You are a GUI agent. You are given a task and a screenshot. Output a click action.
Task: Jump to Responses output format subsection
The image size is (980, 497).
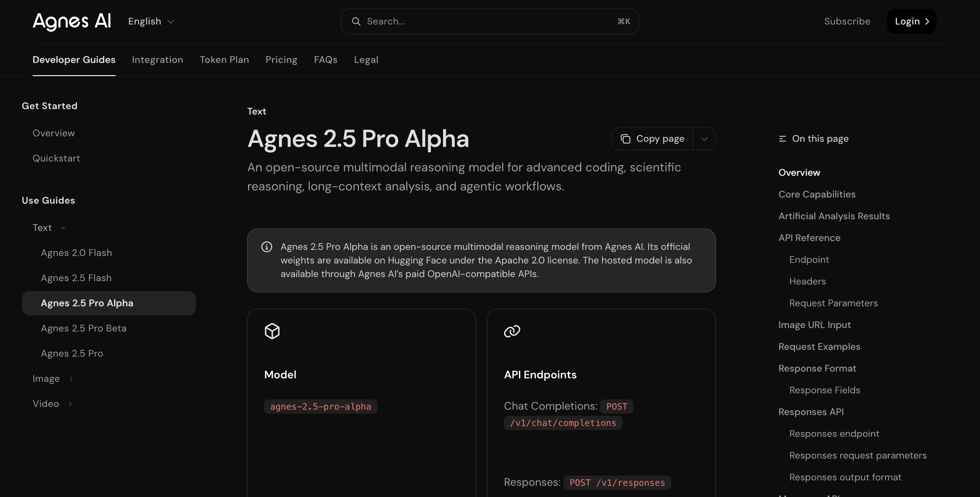(x=845, y=477)
